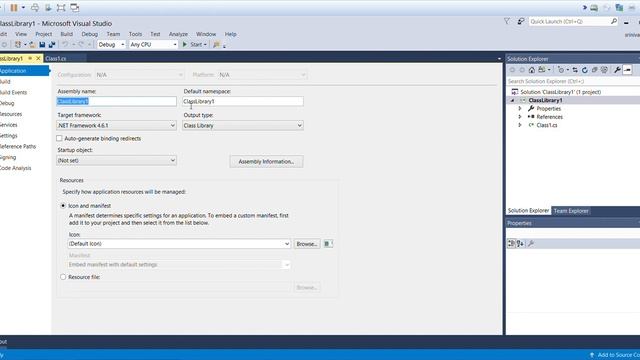Click Assembly Information button
The height and width of the screenshot is (360, 640).
[266, 162]
